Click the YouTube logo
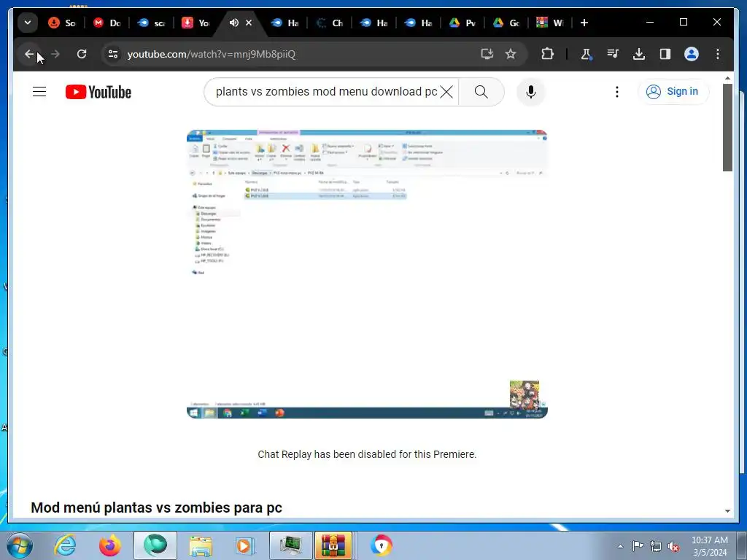The image size is (747, 560). 98,92
